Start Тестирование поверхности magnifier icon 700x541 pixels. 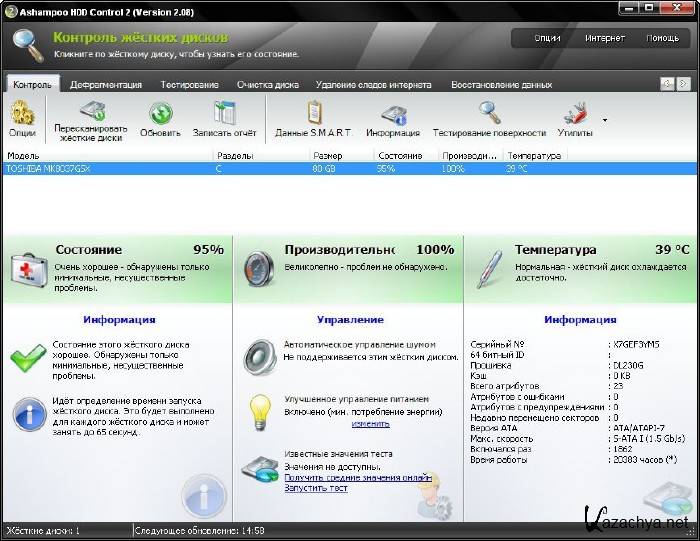(x=489, y=113)
